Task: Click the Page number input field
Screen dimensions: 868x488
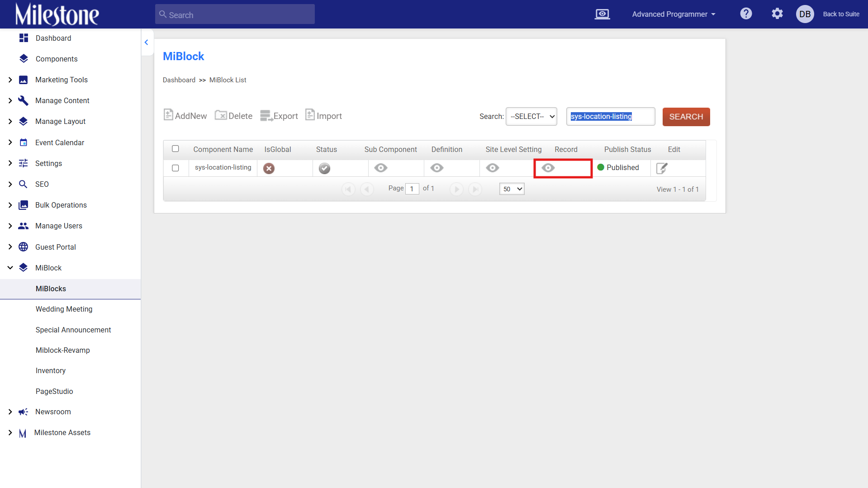Action: point(412,189)
